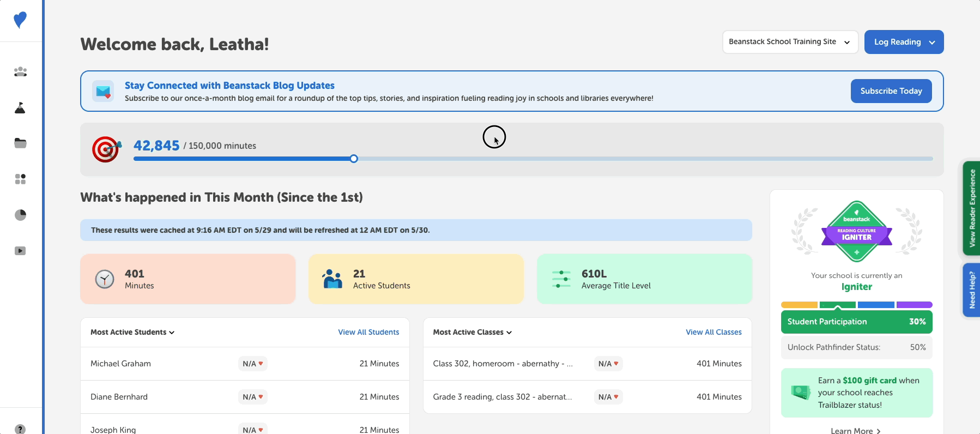
Task: Open the folder sidebar icon
Action: (20, 143)
